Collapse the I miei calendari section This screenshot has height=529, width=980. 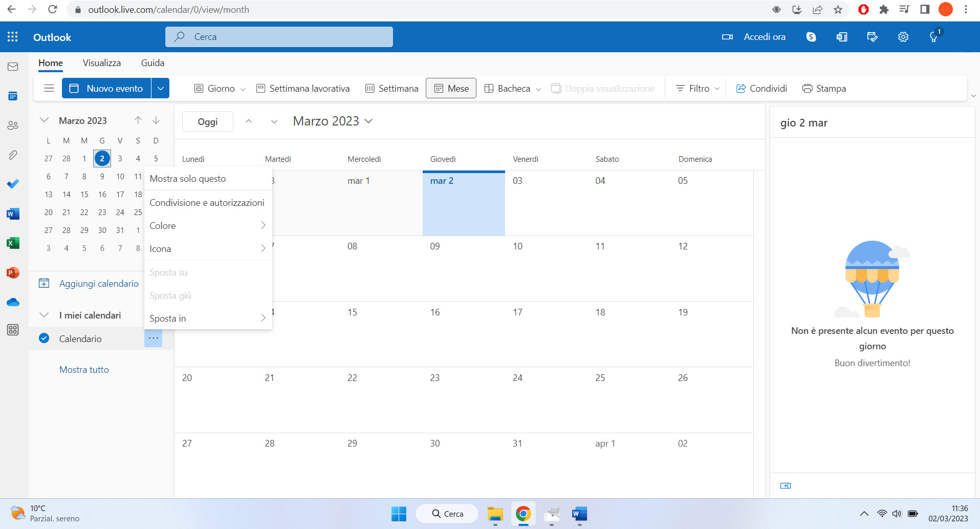click(44, 315)
